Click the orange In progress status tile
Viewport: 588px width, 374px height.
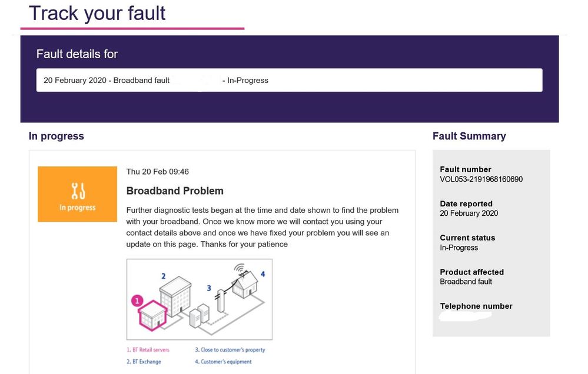(78, 194)
